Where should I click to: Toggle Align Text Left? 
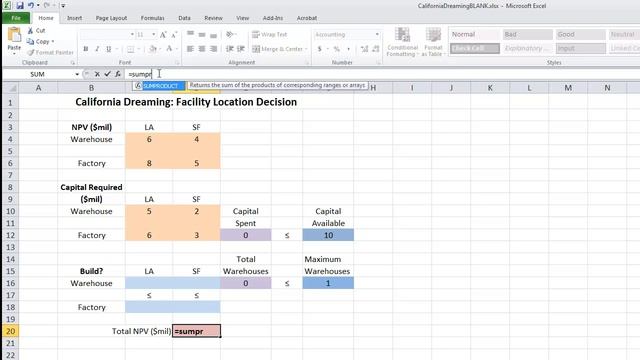pyautogui.click(x=191, y=49)
